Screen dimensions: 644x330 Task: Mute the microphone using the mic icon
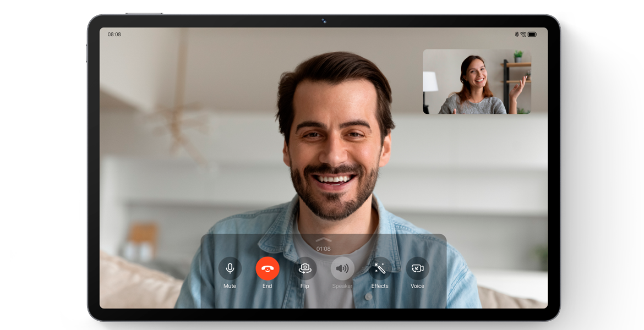tap(230, 268)
